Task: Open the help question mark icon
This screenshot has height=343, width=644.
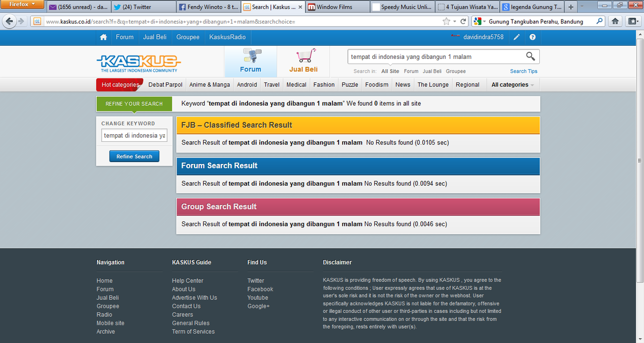Action: click(532, 37)
